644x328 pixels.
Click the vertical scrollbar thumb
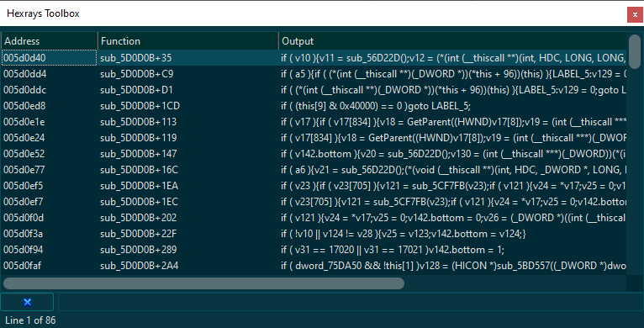[x=635, y=51]
